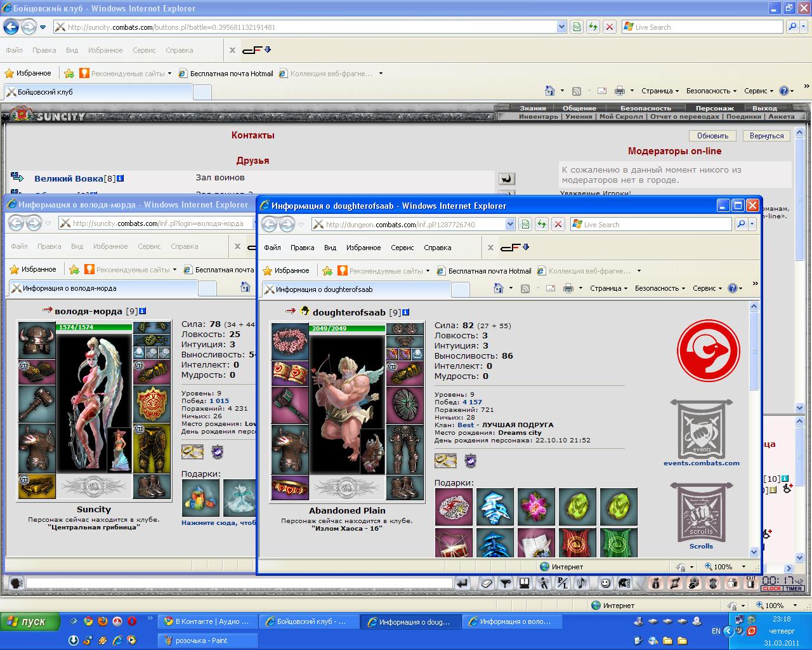Click the eraser icon to clear chat
The width and height of the screenshot is (812, 650).
pos(487,583)
